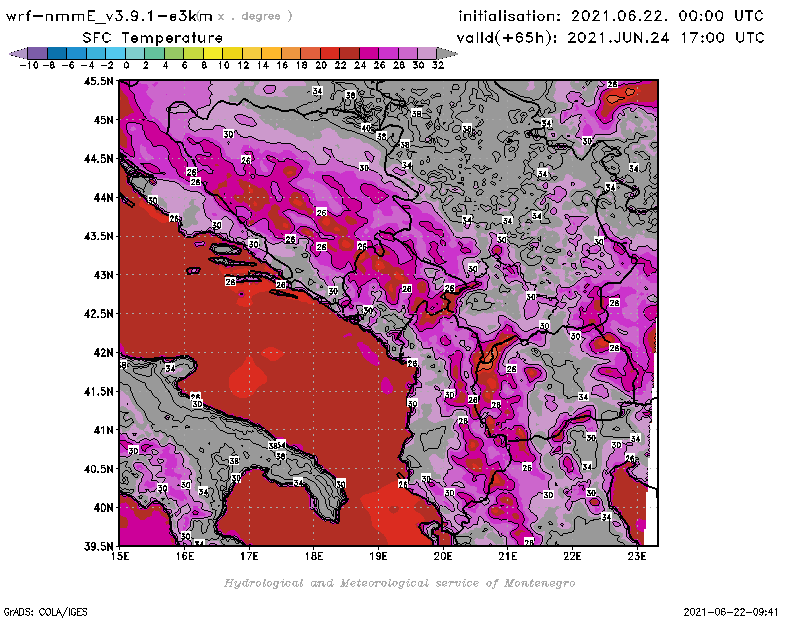Click the 45N latitude axis label
Image resolution: width=800 pixels, height=618 pixels.
pyautogui.click(x=103, y=120)
